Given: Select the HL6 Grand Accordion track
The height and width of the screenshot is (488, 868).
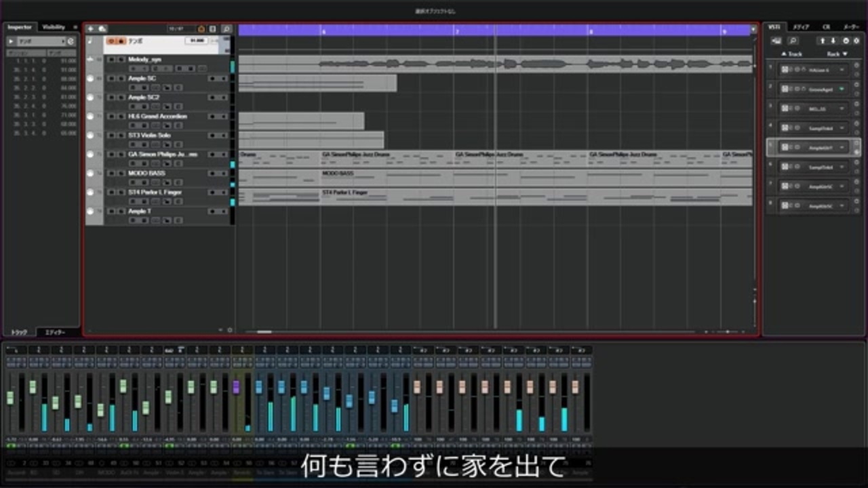Looking at the screenshot, I should click(157, 117).
